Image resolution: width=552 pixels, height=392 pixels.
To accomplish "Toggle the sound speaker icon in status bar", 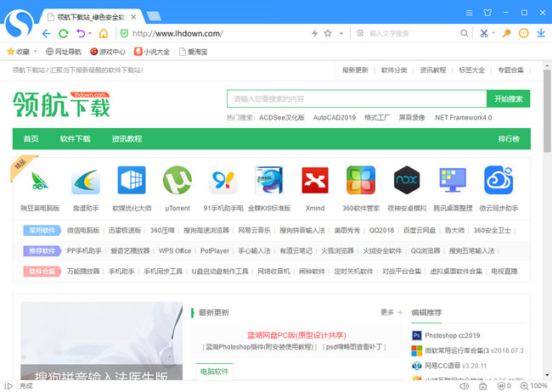I will [x=465, y=386].
